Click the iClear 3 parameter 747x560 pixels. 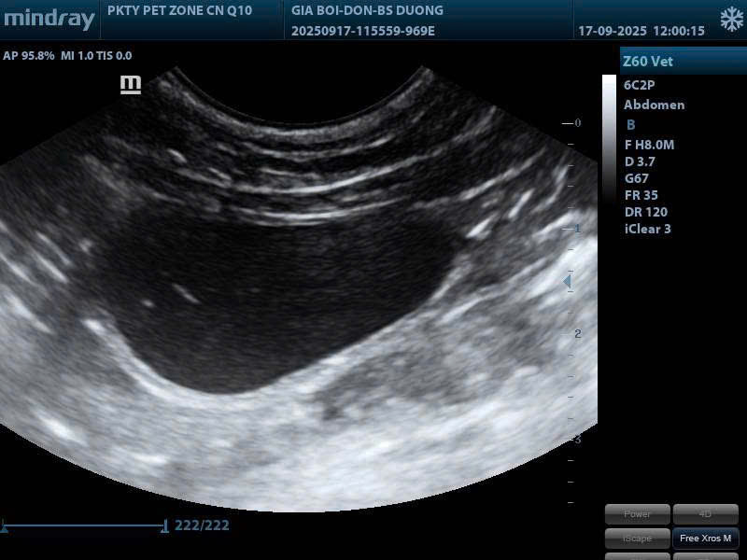pyautogui.click(x=647, y=229)
